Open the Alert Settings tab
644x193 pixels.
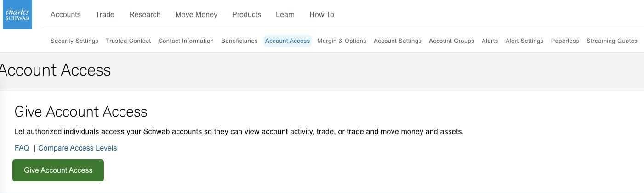(524, 41)
